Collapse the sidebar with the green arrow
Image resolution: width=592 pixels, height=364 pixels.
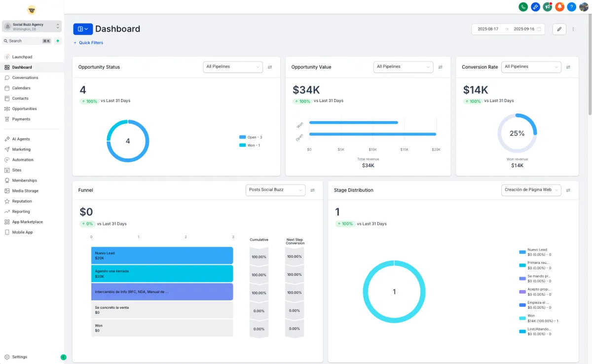[63, 357]
